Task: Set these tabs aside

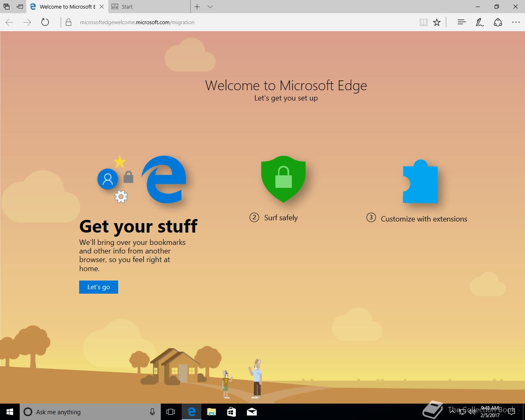Action: point(20,7)
